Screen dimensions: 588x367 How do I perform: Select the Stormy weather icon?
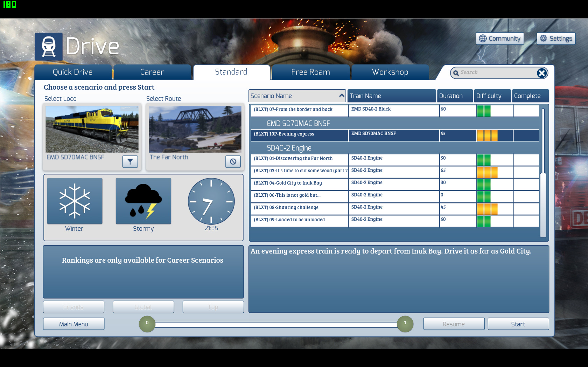pos(143,201)
